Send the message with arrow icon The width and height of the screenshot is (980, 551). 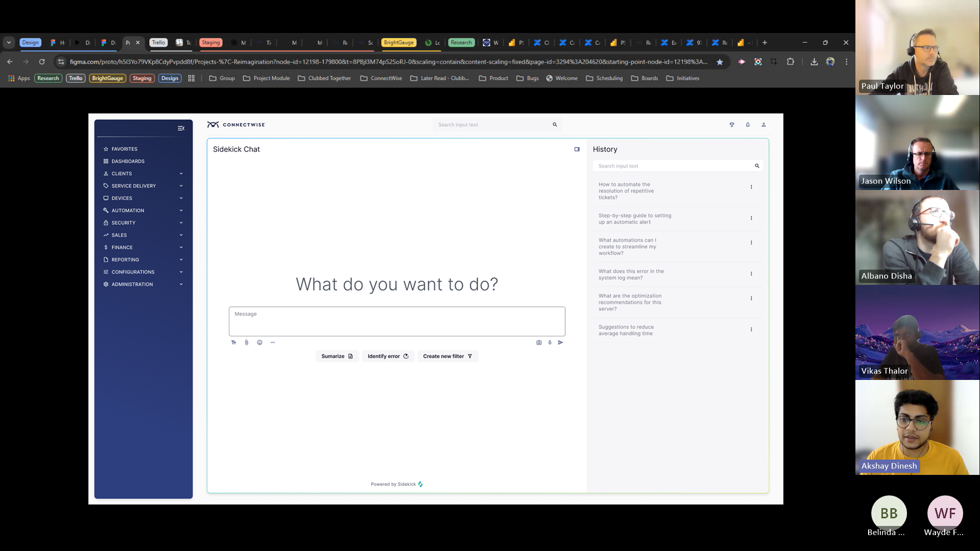(x=561, y=343)
